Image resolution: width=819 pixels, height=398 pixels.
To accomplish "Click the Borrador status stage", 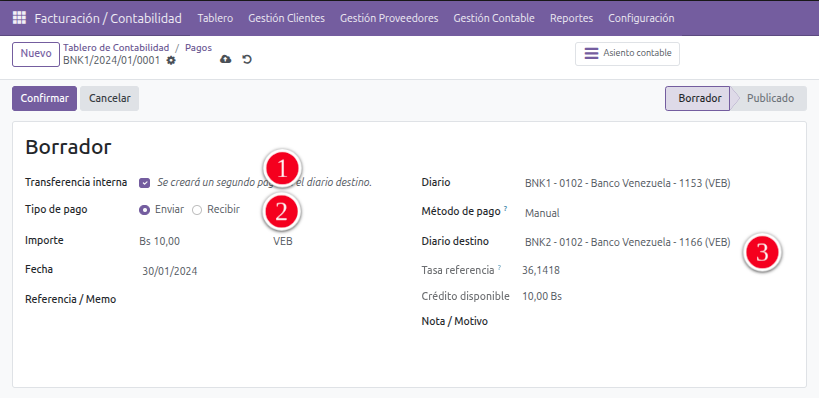I will pyautogui.click(x=698, y=98).
